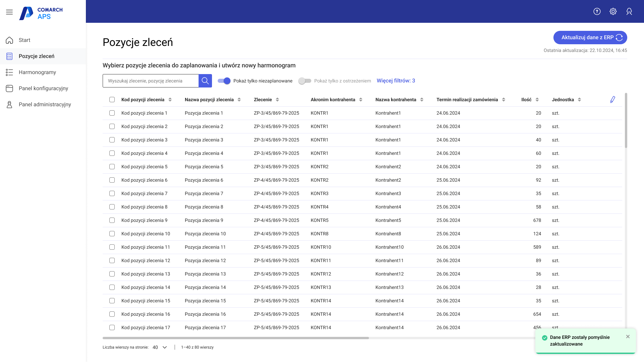Screen dimensions: 644x362
Task: Click the pencil edit columns icon
Action: click(612, 100)
